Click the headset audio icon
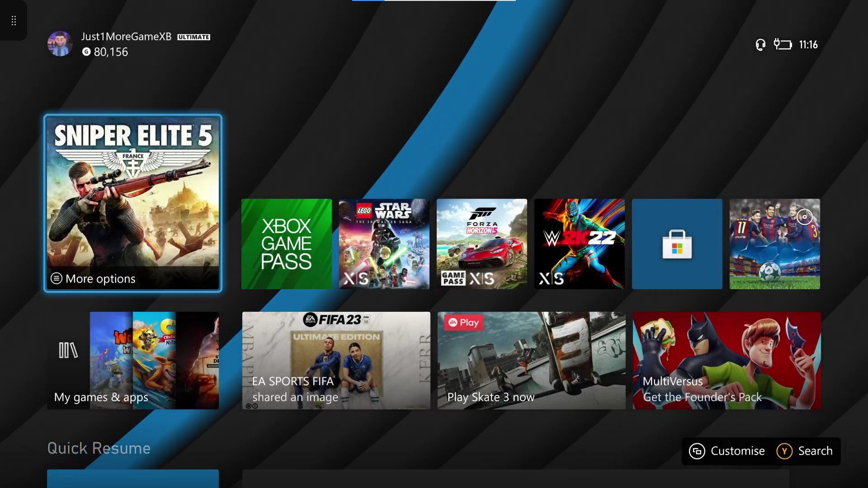The height and width of the screenshot is (488, 868). point(760,45)
